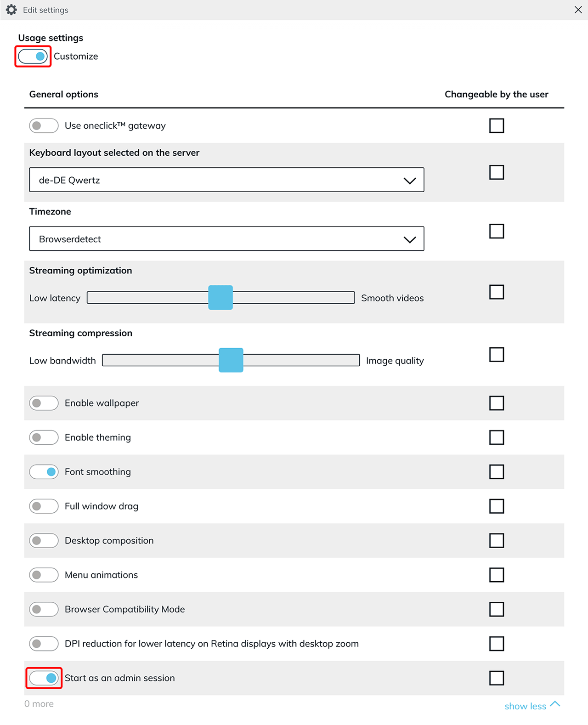Close the Edit settings dialog
Image resolution: width=588 pixels, height=725 pixels.
[578, 10]
